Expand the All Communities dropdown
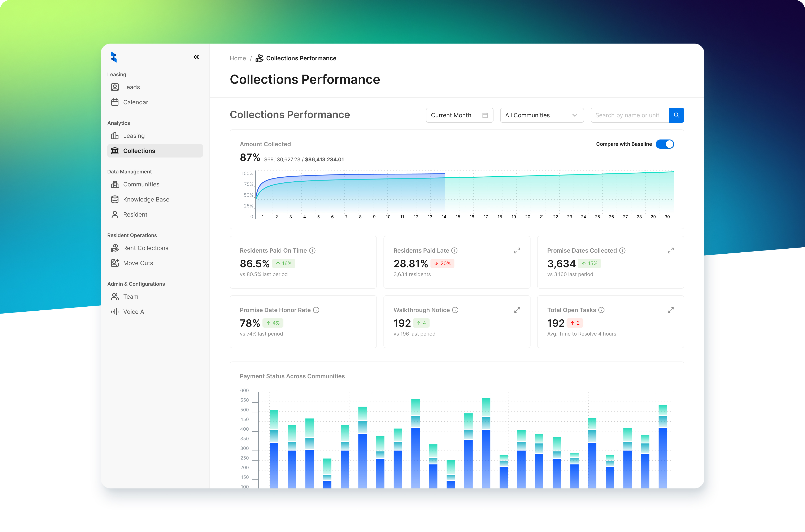The height and width of the screenshot is (532, 805). pos(541,115)
